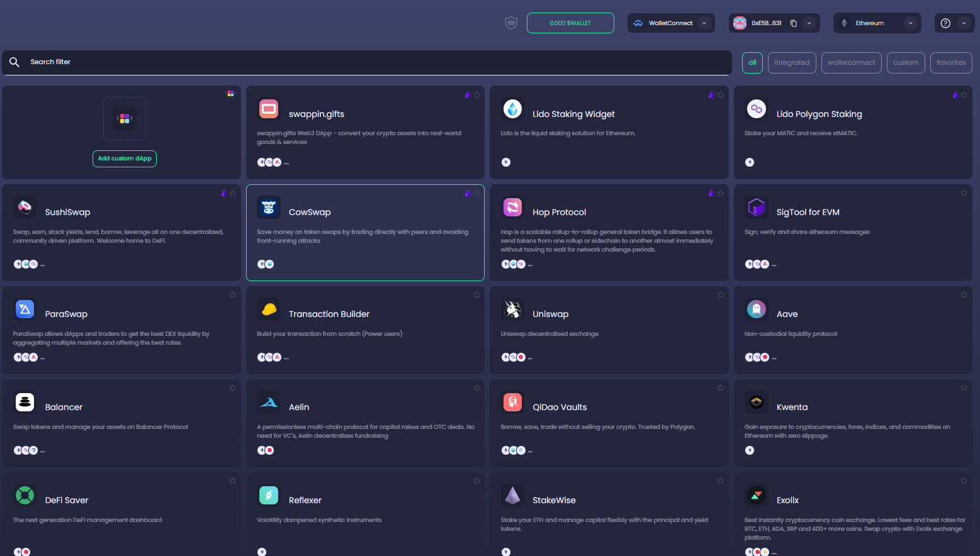The height and width of the screenshot is (556, 980).
Task: Open the Lido Polygon Staking logo
Action: pos(757,109)
